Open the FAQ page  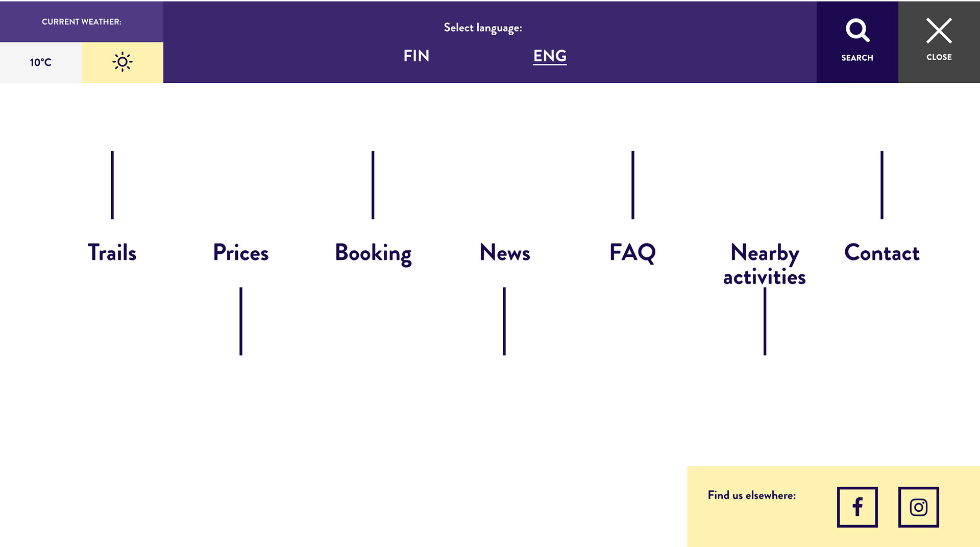632,252
